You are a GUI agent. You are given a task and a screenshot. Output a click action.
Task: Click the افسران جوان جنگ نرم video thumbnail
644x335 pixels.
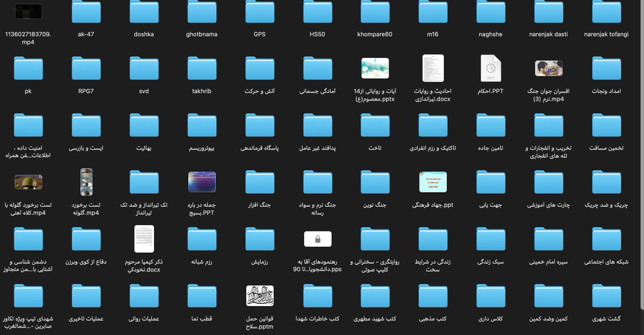[549, 68]
